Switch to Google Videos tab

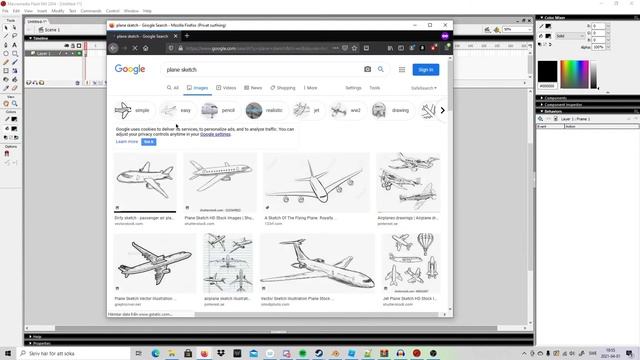(226, 88)
